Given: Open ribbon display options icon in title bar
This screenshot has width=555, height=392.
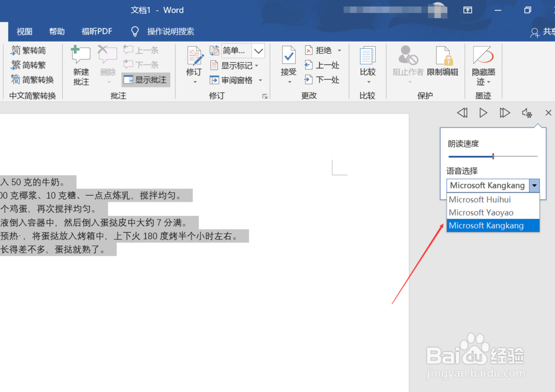Looking at the screenshot, I should click(x=467, y=10).
